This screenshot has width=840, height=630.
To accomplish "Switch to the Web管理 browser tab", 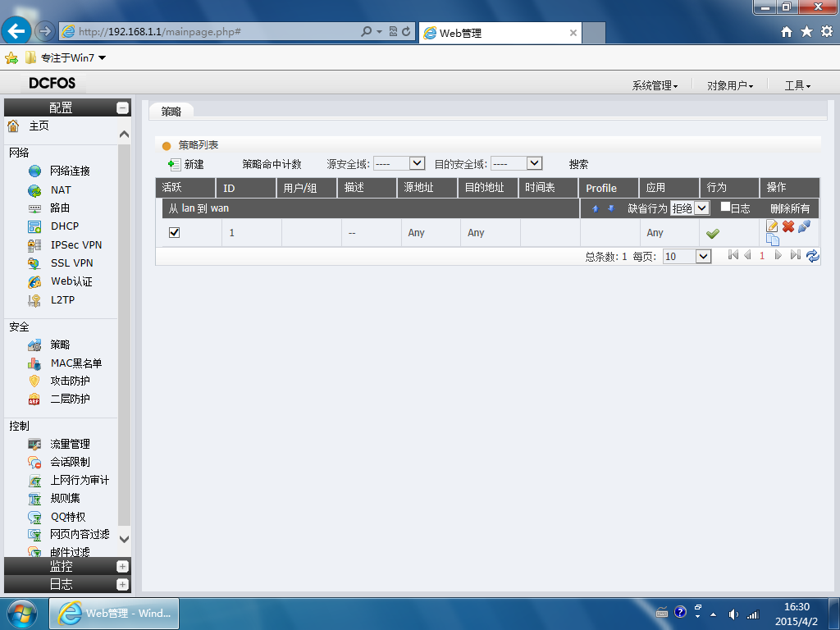I will 500,33.
